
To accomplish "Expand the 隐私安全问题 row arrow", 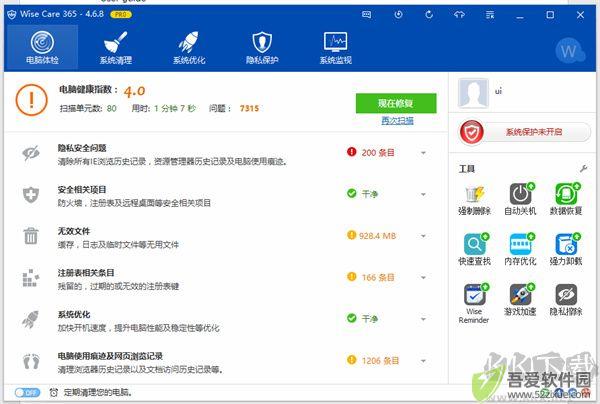I will coord(423,153).
